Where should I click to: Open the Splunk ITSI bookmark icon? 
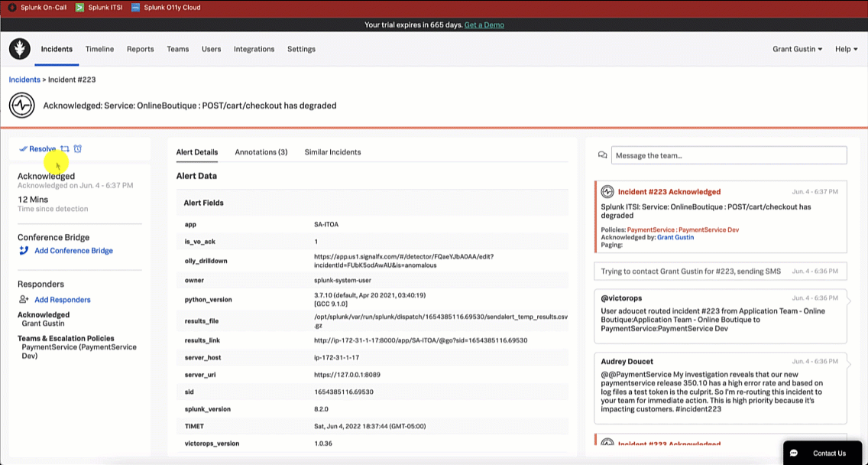pyautogui.click(x=80, y=8)
